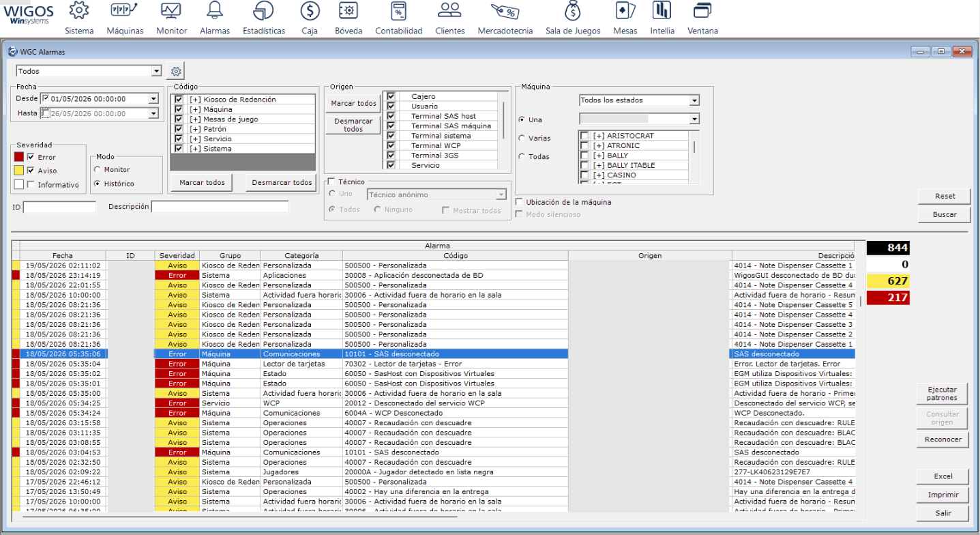
Task: Sort alarms by the Fecha column header
Action: click(63, 255)
